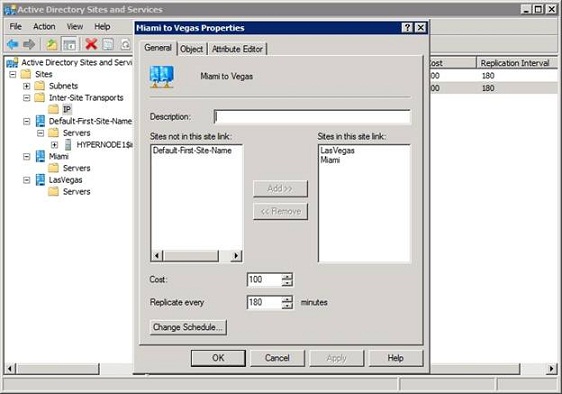Viewport: 562px width, 394px height.
Task: Click the dialog Help button
Action: (396, 358)
